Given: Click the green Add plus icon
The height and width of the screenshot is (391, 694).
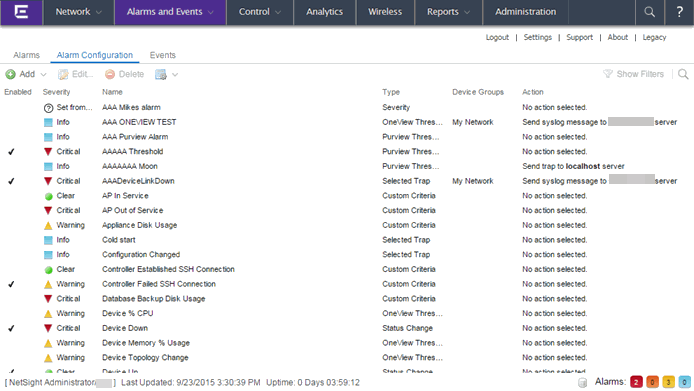Looking at the screenshot, I should (11, 74).
